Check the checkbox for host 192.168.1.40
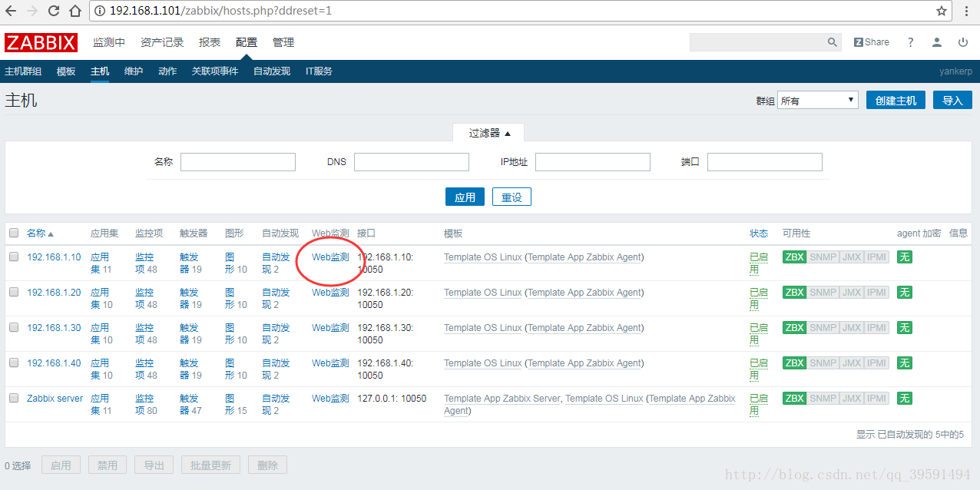This screenshot has height=490, width=980. click(x=13, y=363)
